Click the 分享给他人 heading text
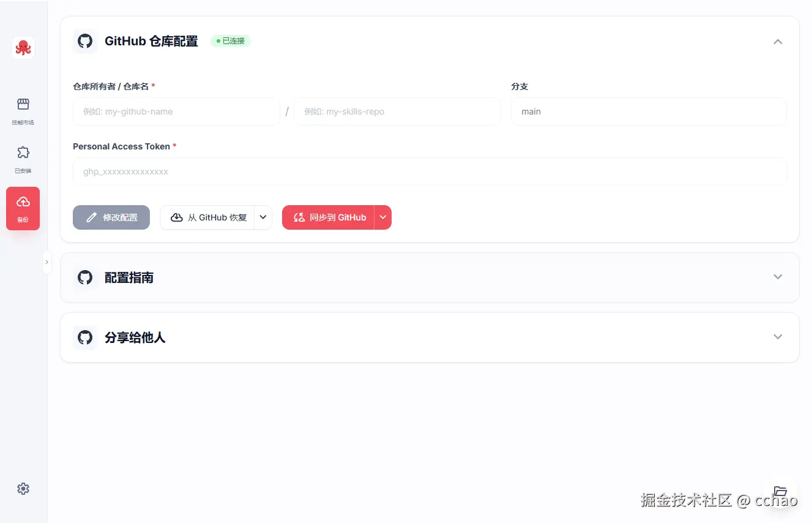Screen dimensions: 812x523 pyautogui.click(x=135, y=337)
